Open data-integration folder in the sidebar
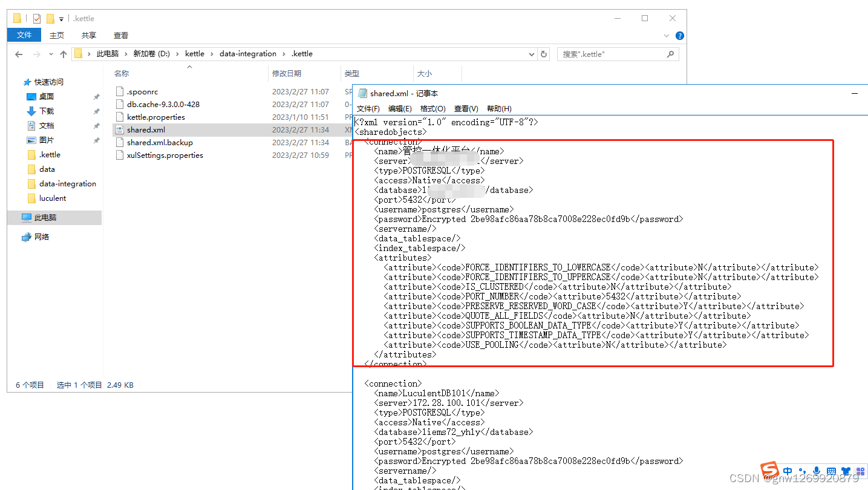 pos(68,183)
